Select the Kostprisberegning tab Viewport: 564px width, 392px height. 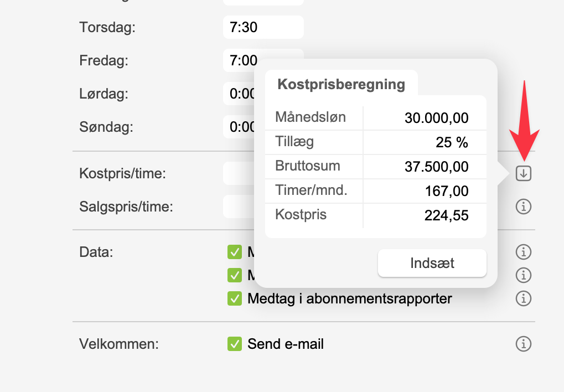click(x=341, y=85)
